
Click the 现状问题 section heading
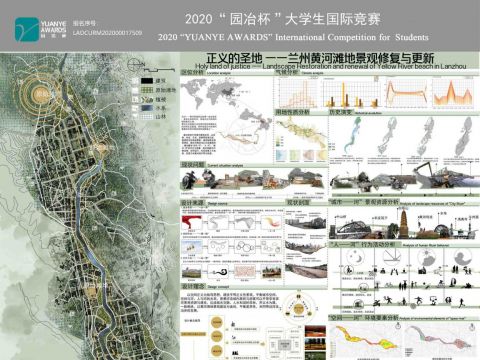click(193, 165)
